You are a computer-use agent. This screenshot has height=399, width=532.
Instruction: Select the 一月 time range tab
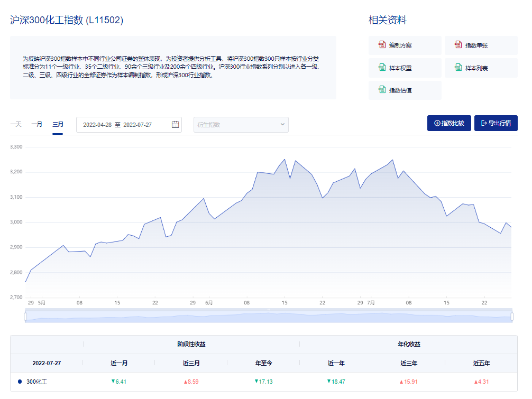[36, 124]
